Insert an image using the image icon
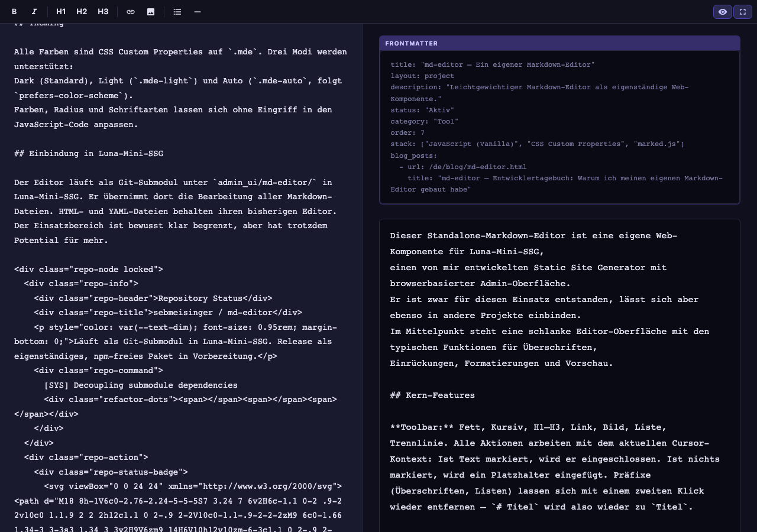This screenshot has width=757, height=532. point(151,12)
